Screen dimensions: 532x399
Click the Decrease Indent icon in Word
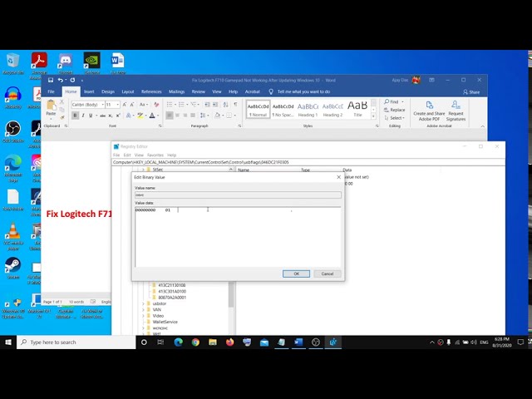point(207,105)
